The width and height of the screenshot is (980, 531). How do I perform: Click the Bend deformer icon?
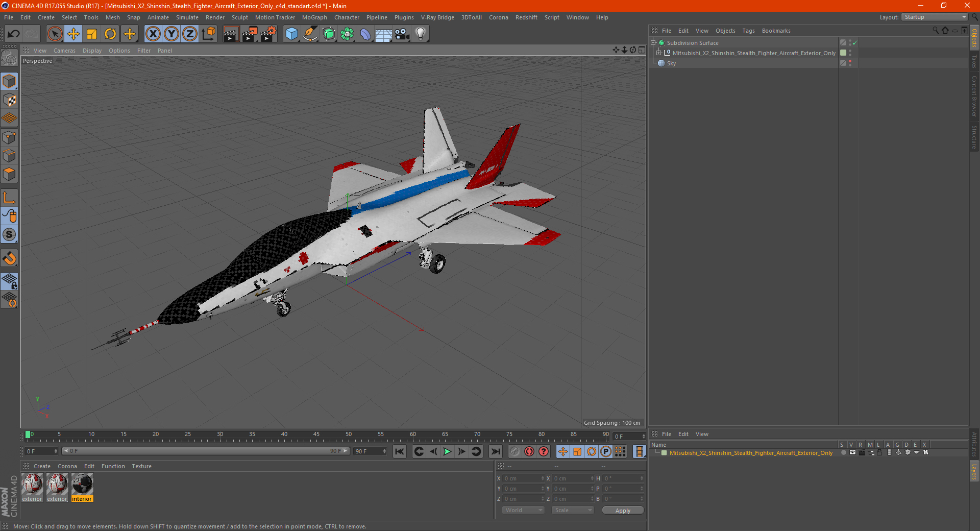(x=365, y=34)
